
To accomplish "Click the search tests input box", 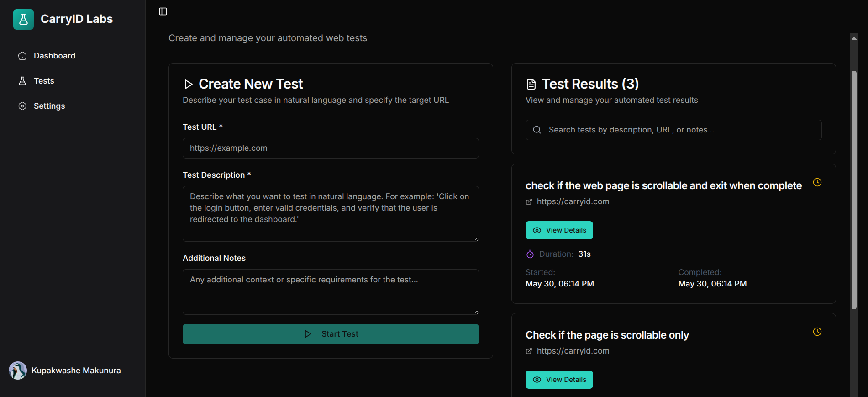I will pos(680,130).
